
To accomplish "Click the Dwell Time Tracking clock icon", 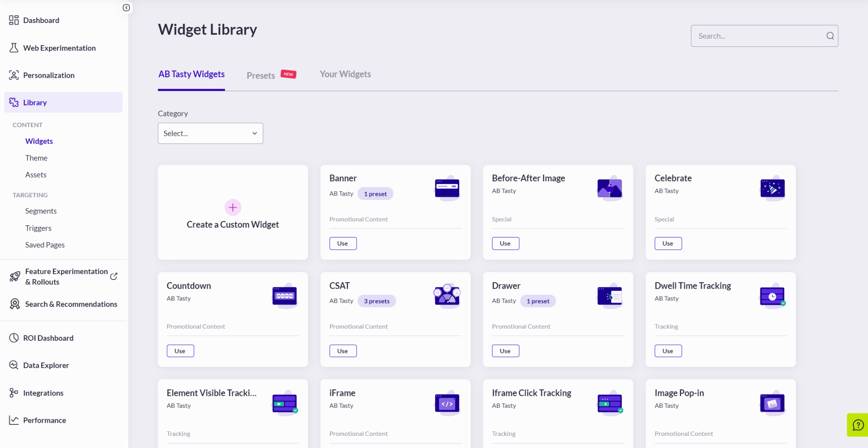I will 772,296.
